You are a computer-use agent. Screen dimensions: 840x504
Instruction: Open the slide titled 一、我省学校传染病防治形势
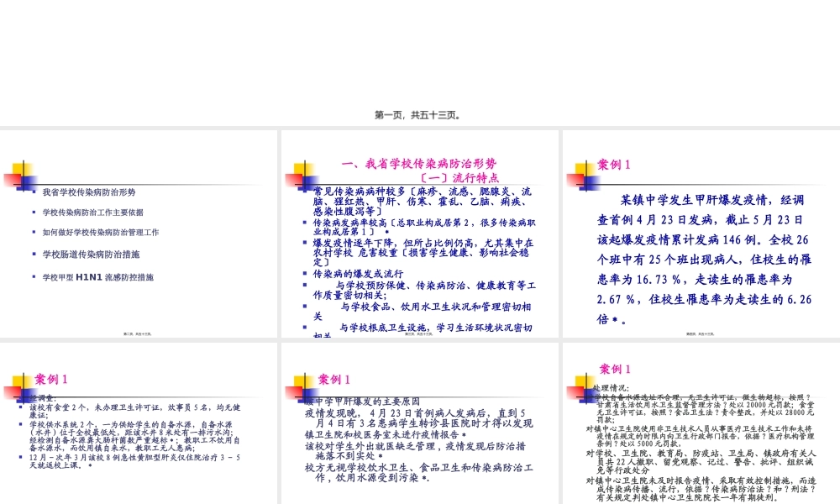(420, 234)
